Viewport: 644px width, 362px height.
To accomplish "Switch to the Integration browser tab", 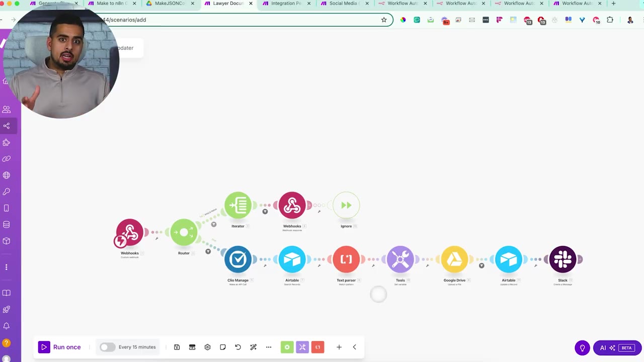I will click(286, 4).
